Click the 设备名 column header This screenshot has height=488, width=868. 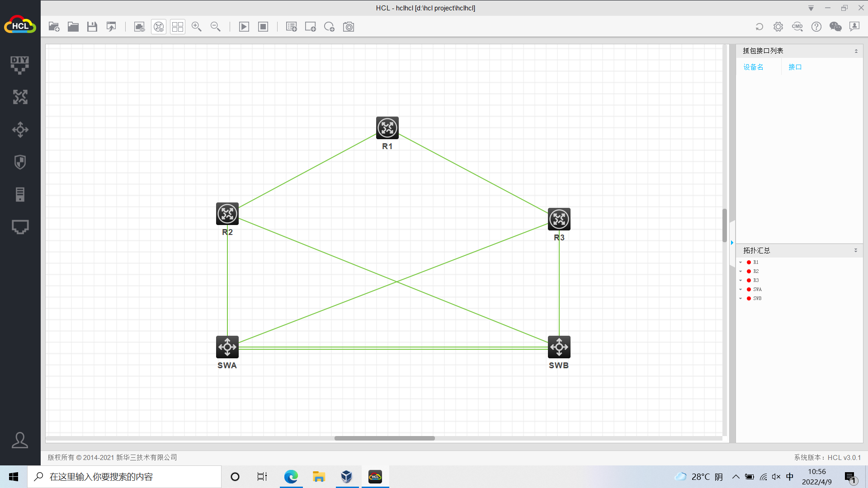(x=753, y=67)
